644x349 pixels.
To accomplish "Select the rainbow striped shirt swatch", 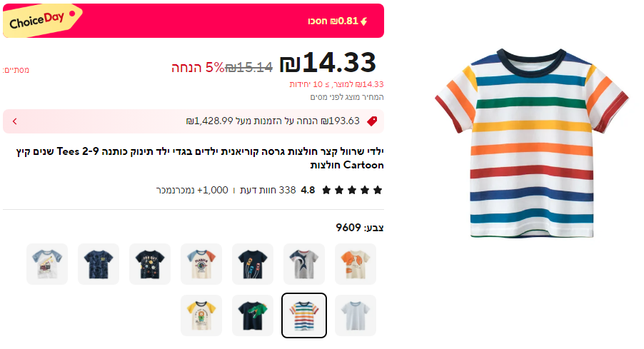I will [x=304, y=315].
